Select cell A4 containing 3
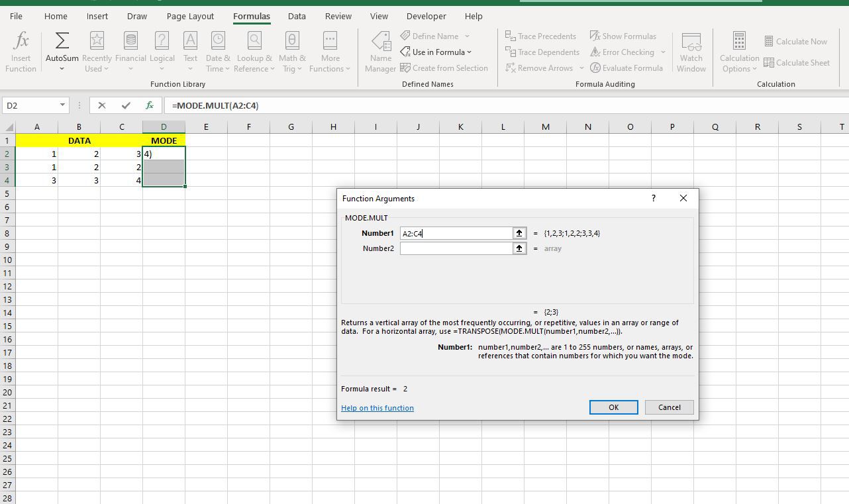Viewport: 849px width, 504px height. click(x=36, y=180)
